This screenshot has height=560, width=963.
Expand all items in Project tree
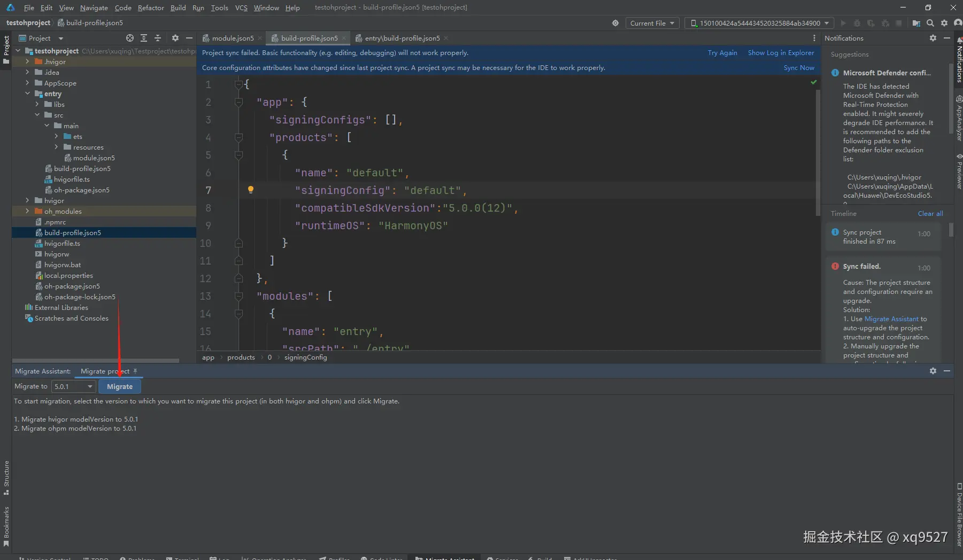click(x=144, y=38)
